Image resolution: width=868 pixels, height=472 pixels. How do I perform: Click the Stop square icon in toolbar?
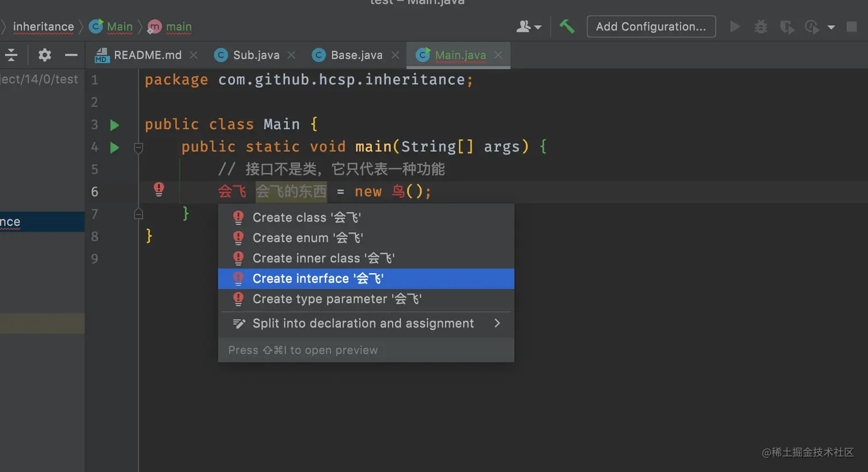click(852, 27)
